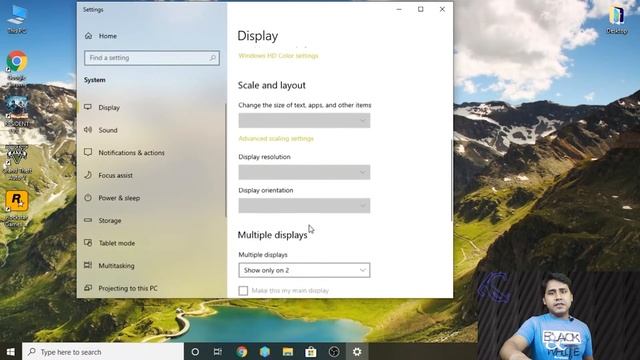The image size is (640, 360).
Task: Click the System category label
Action: [x=95, y=80]
